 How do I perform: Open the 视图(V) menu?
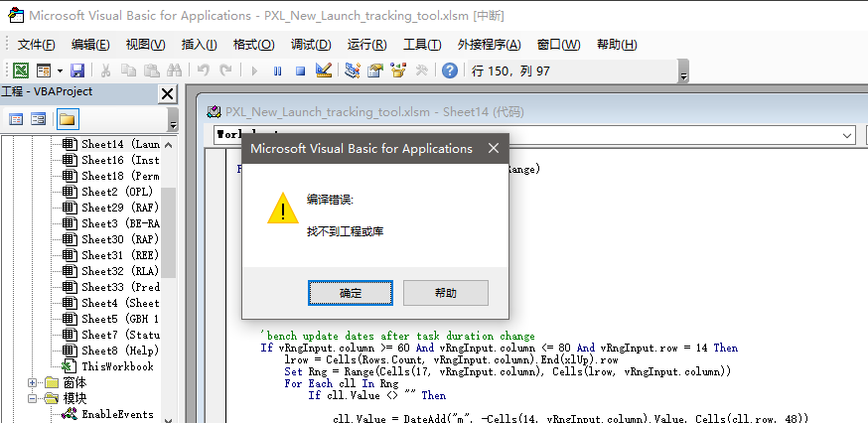click(146, 45)
